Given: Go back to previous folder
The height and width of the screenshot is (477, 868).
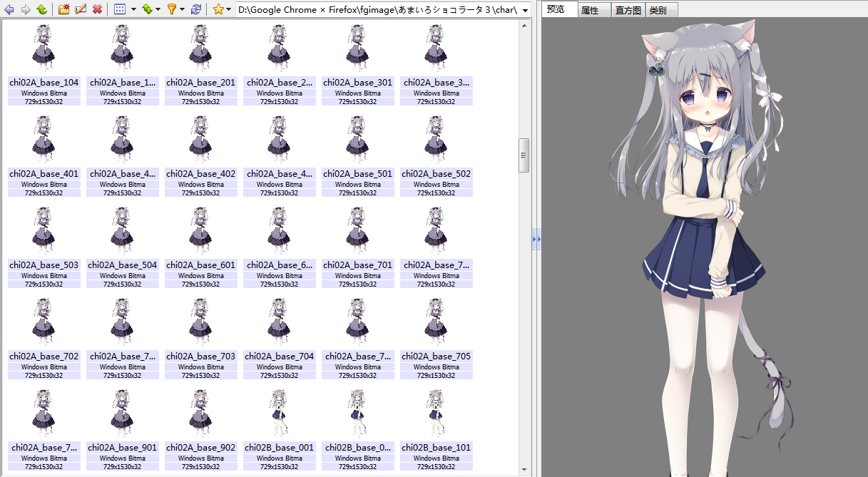Looking at the screenshot, I should (x=9, y=9).
